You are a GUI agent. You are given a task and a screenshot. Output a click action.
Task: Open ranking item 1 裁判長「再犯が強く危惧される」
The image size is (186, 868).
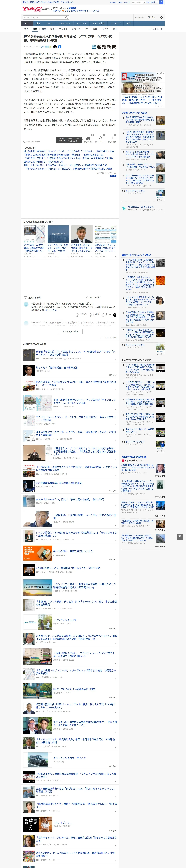click(x=140, y=119)
